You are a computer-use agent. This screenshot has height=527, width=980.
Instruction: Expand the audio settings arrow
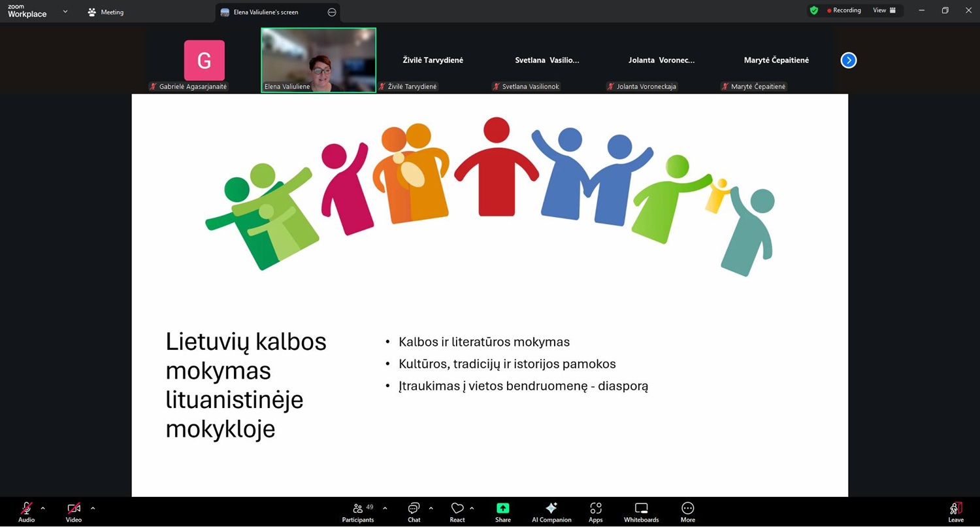(x=43, y=508)
